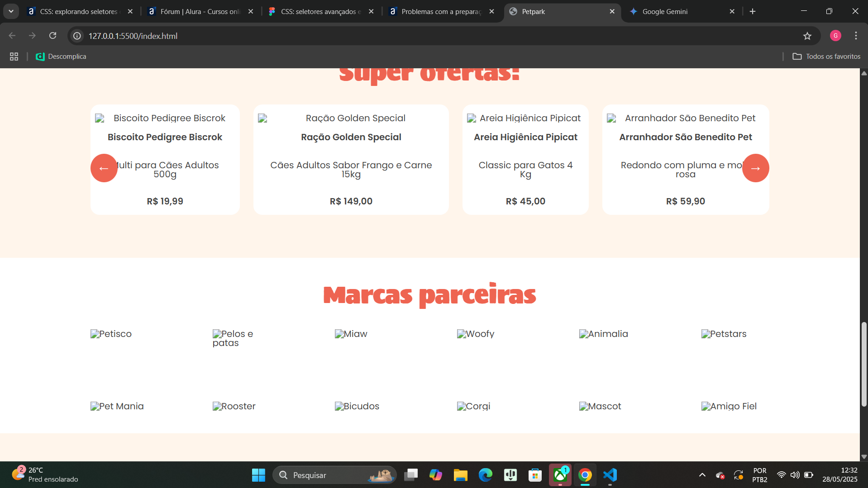Click the scrollbar down arrow
868x488 pixels.
(x=864, y=457)
